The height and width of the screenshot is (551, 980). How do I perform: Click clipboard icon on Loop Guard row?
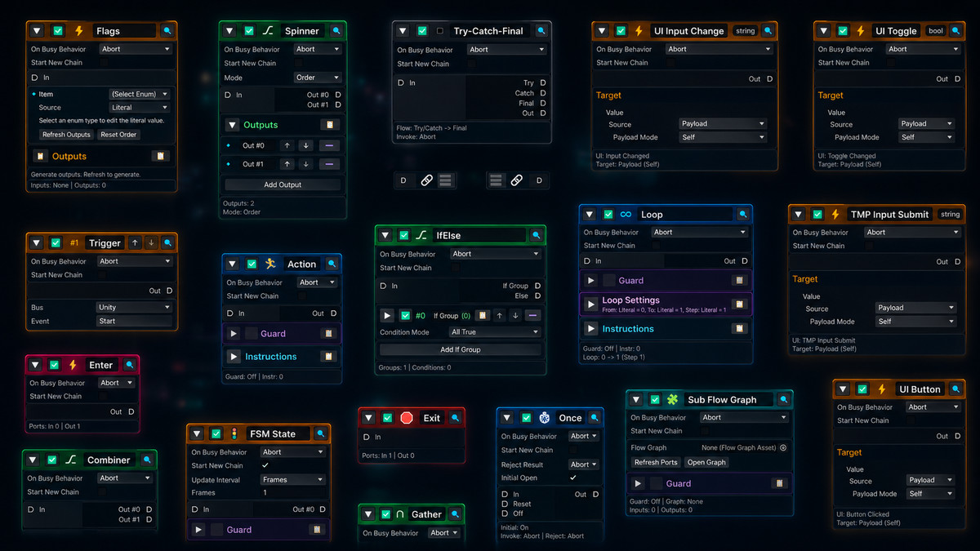[738, 280]
